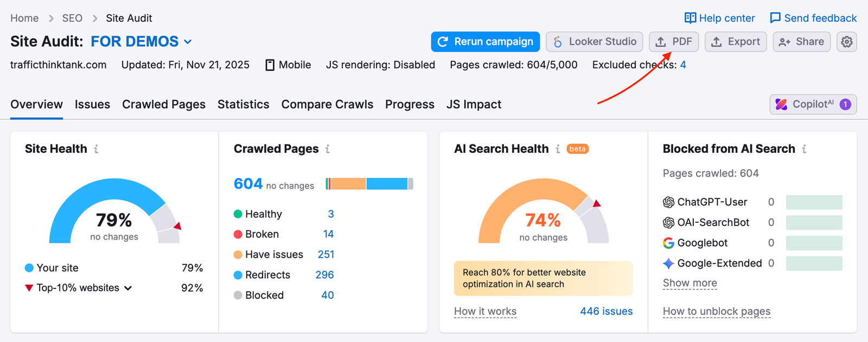Viewport: 868px width, 342px height.
Task: Click the Site Health info icon
Action: pos(97,149)
